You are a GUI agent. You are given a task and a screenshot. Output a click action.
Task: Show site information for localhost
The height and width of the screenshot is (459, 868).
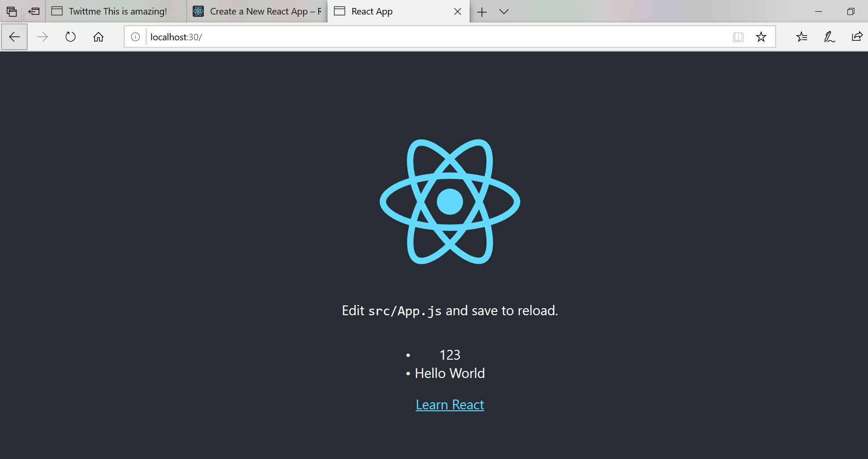135,37
